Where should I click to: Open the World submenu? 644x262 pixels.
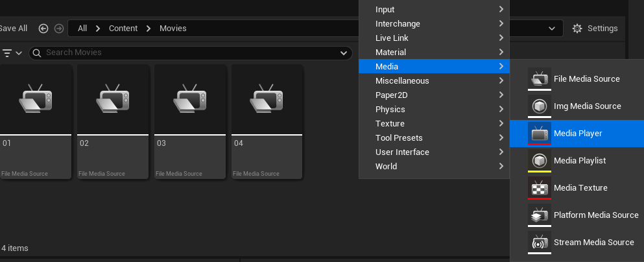tap(434, 166)
